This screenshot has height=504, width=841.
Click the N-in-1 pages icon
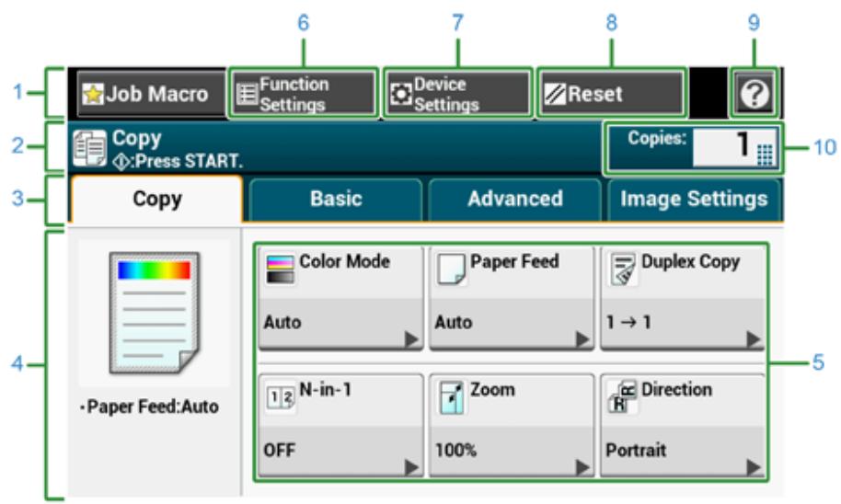pos(281,397)
